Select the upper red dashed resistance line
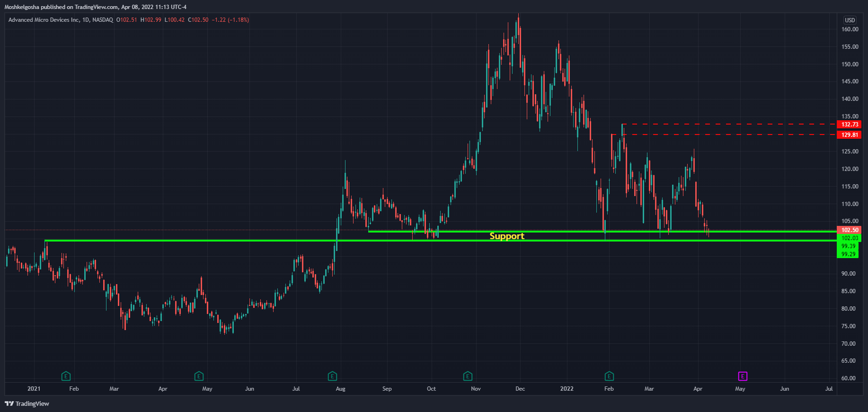Screen dimensions: 868x412 coord(729,125)
